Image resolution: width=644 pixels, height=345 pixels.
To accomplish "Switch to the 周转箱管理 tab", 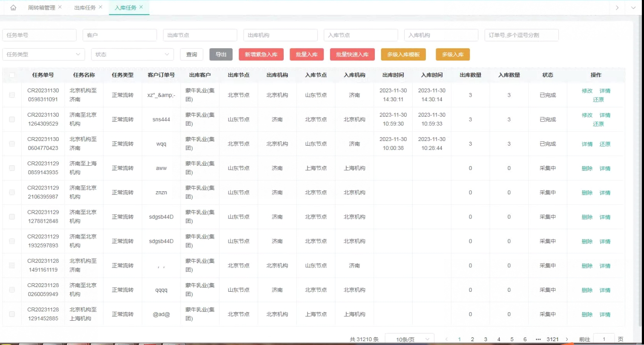I will coord(41,8).
